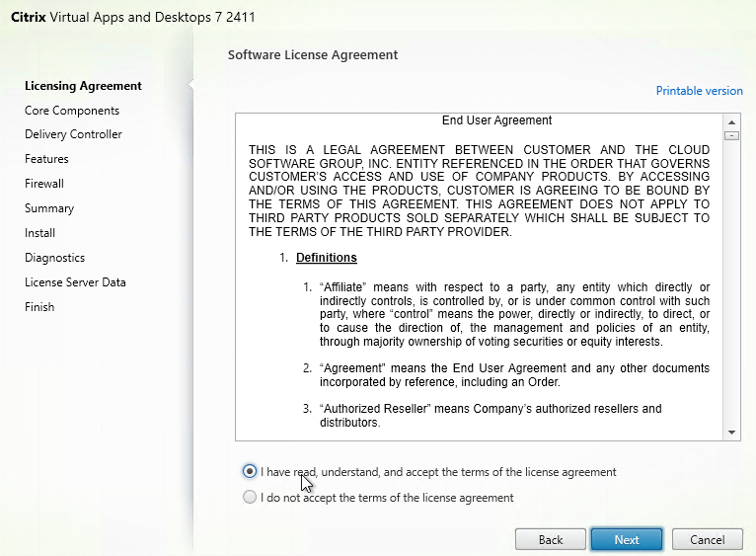The image size is (756, 556).
Task: Cancel the installation wizard
Action: pos(708,539)
